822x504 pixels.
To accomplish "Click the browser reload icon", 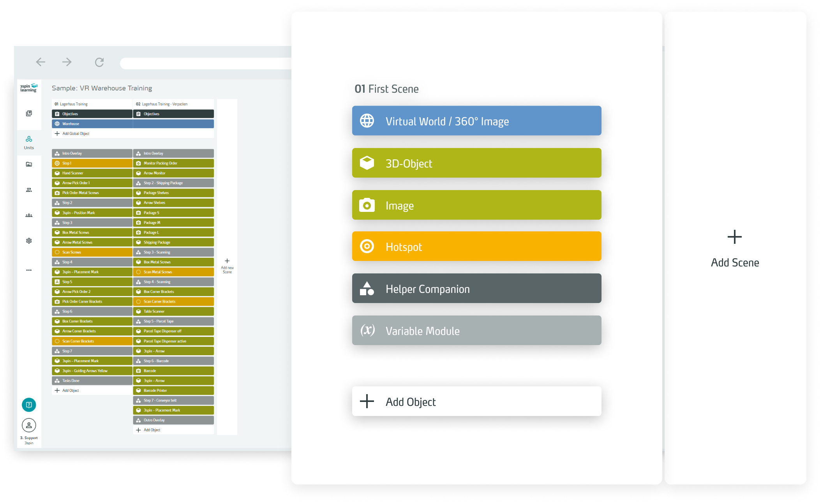I will (x=99, y=62).
